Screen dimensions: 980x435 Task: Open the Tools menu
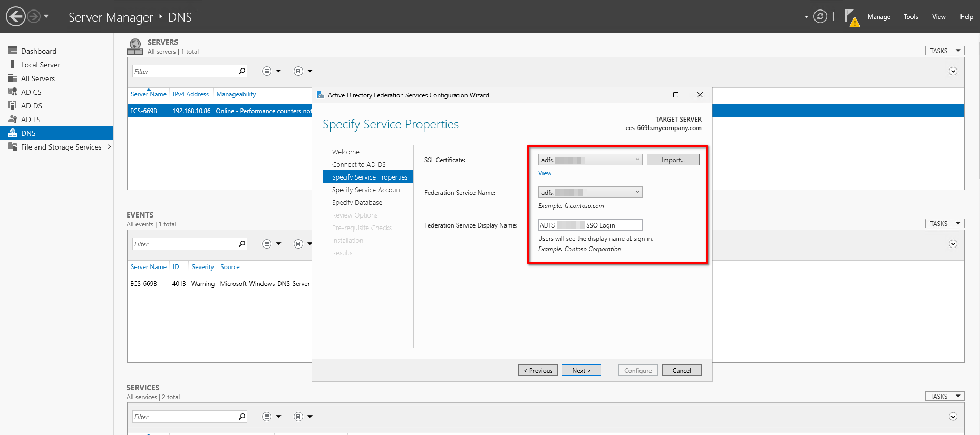pos(910,17)
